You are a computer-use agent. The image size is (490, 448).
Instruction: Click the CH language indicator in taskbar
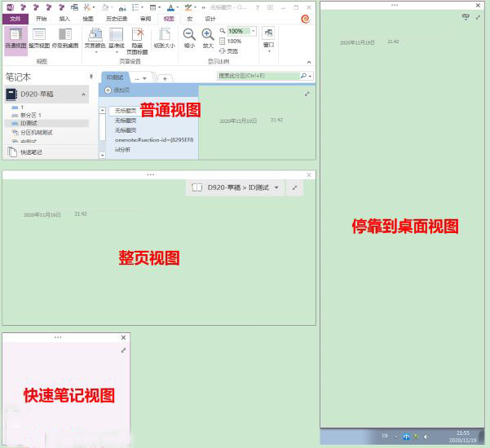(x=385, y=436)
